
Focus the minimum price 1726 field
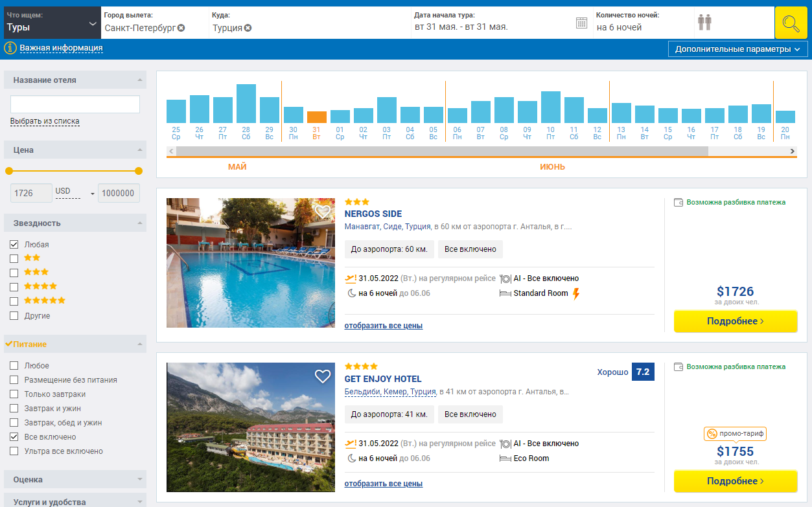(31, 193)
